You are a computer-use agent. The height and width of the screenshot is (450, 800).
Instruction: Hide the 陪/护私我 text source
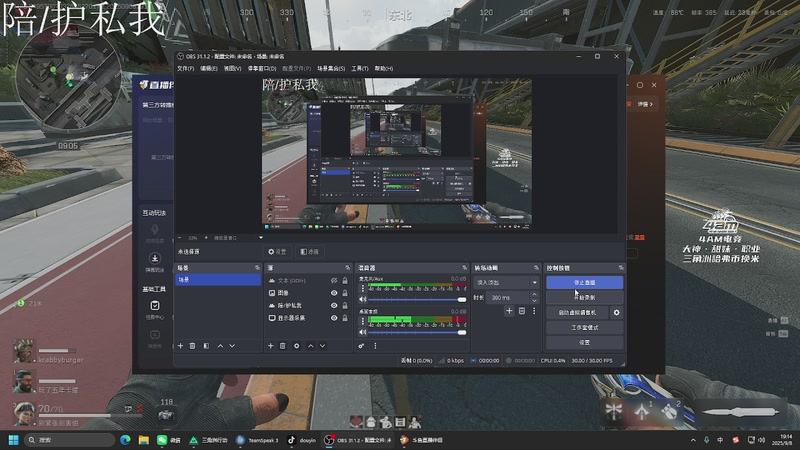click(x=334, y=306)
